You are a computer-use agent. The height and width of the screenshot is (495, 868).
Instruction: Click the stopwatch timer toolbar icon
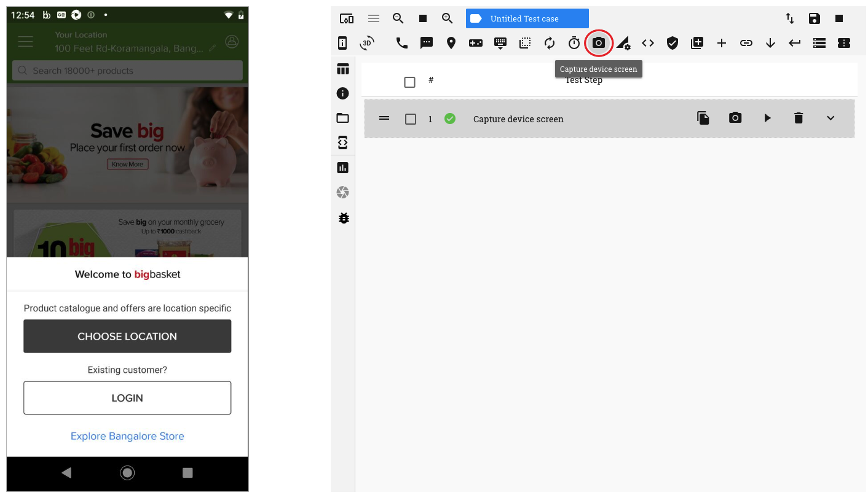[574, 43]
